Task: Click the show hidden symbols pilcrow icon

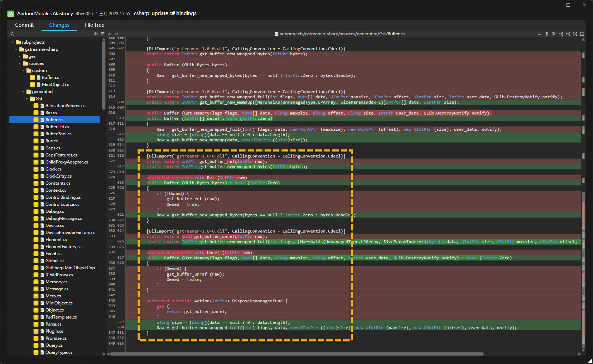Action: point(546,34)
